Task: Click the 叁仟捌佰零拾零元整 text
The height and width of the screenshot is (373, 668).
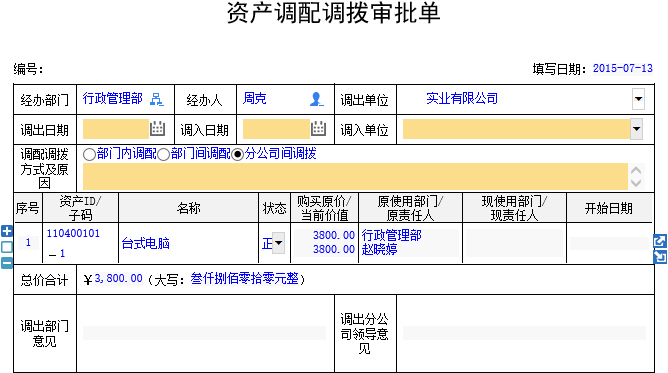Action: pos(245,278)
